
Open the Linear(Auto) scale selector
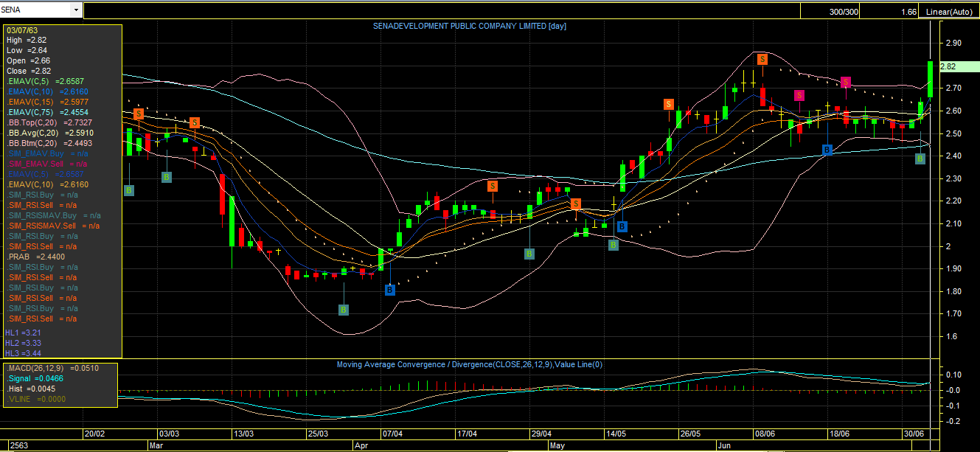(x=951, y=11)
